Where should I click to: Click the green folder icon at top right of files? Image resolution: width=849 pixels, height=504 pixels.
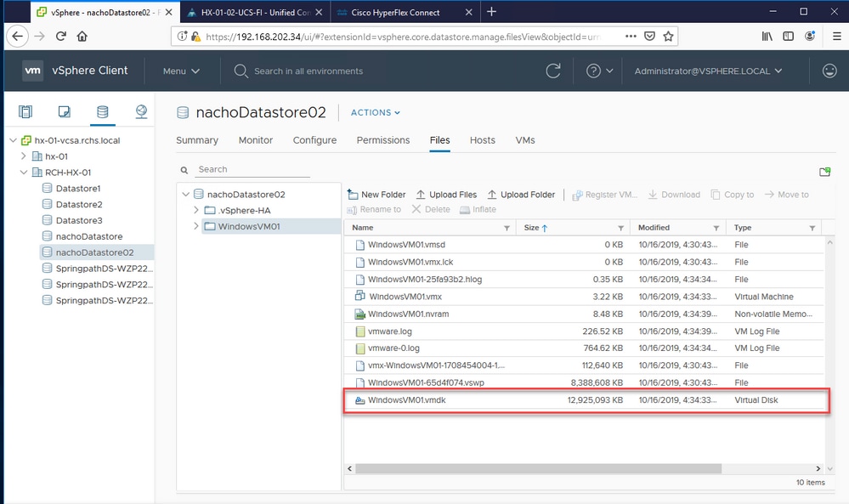click(824, 172)
